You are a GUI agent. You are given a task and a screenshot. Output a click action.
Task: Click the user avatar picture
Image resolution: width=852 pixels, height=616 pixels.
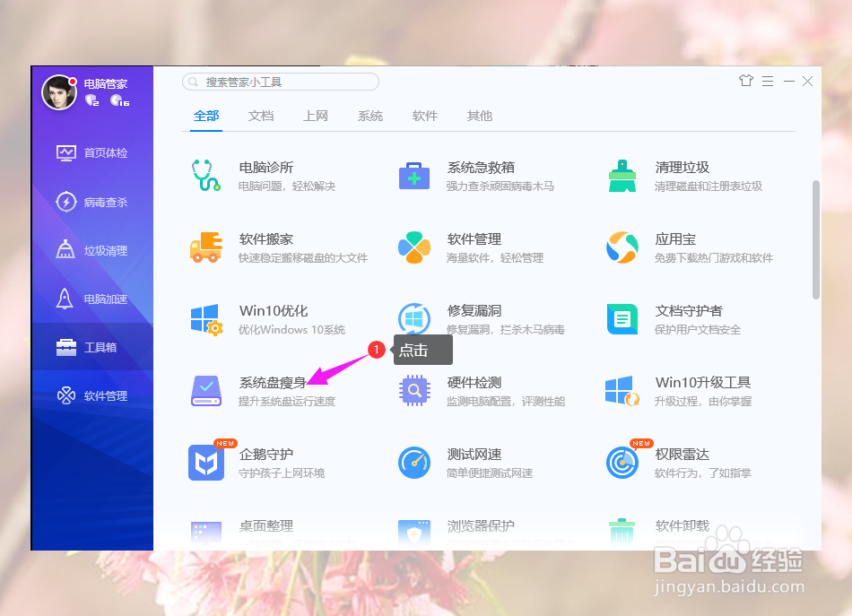[59, 92]
